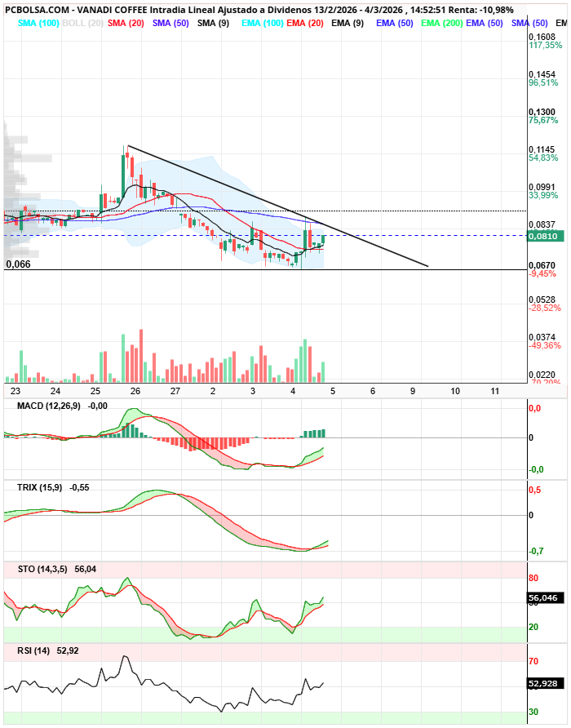Screen dimensions: 571x728
Task: Click the -28,52% axis percentage
Action: [545, 308]
